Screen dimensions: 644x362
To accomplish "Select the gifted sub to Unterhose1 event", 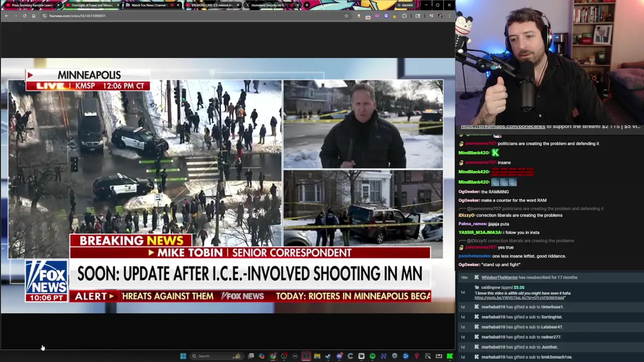I will coord(550,307).
